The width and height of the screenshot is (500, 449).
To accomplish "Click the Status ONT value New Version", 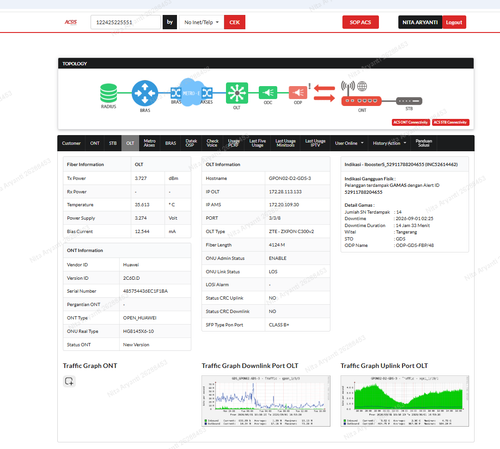I will click(136, 345).
